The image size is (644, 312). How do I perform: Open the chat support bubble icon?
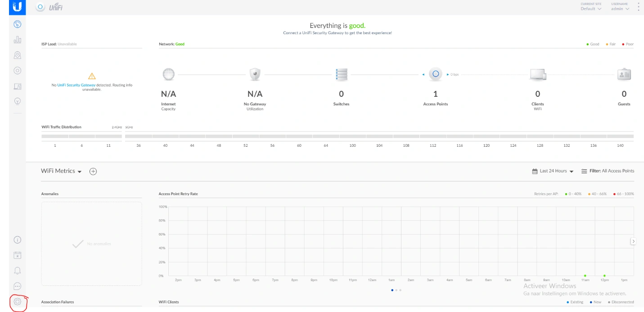18,286
